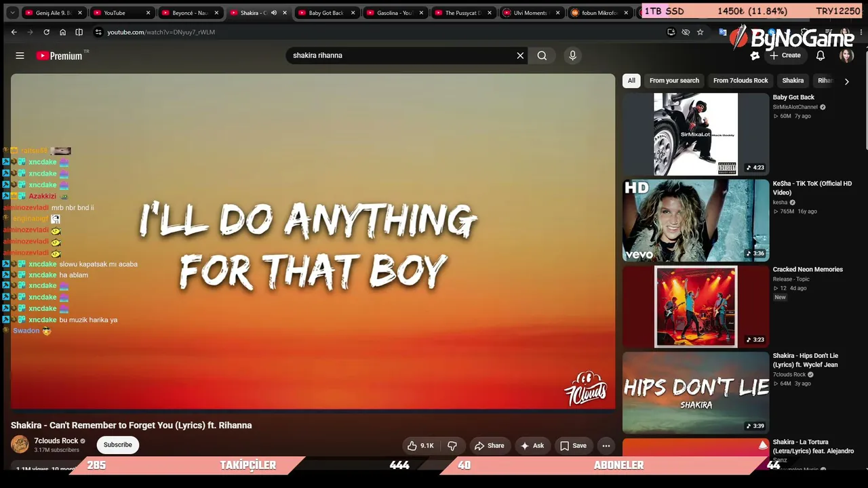Open the account avatar menu

[846, 56]
